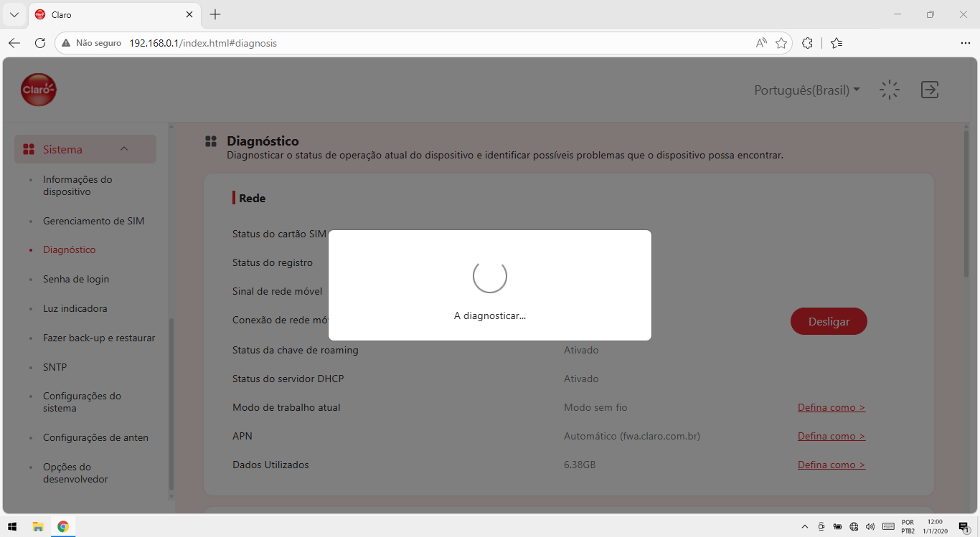Click the browser refresh icon

pos(40,43)
